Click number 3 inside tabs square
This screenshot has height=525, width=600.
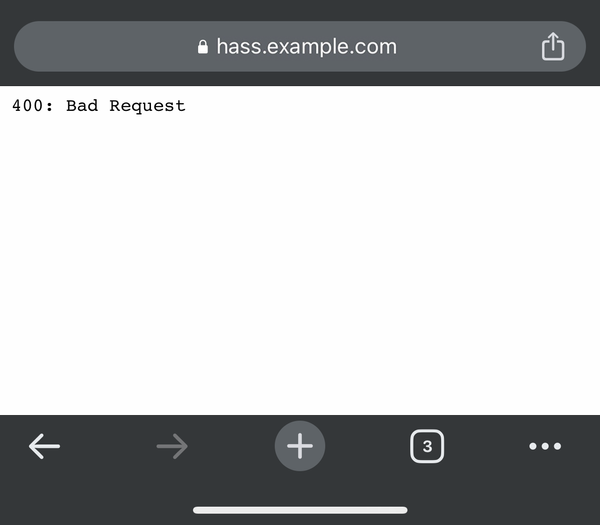(427, 446)
